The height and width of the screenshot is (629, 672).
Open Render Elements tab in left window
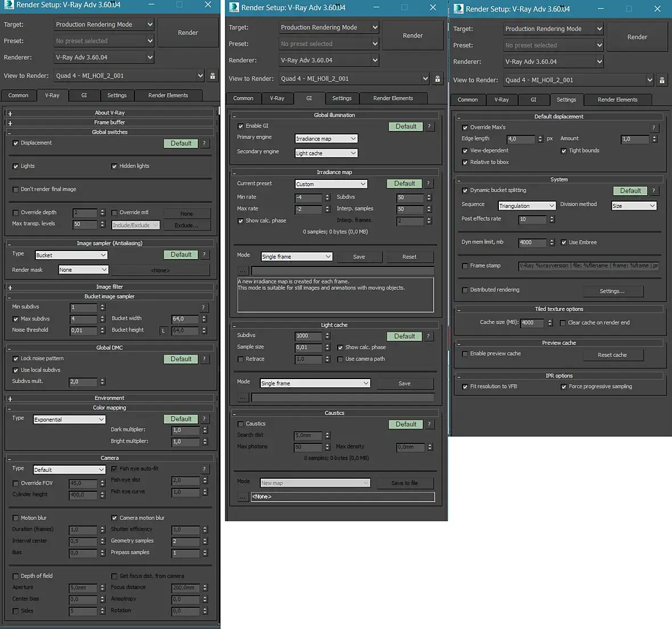[x=168, y=96]
